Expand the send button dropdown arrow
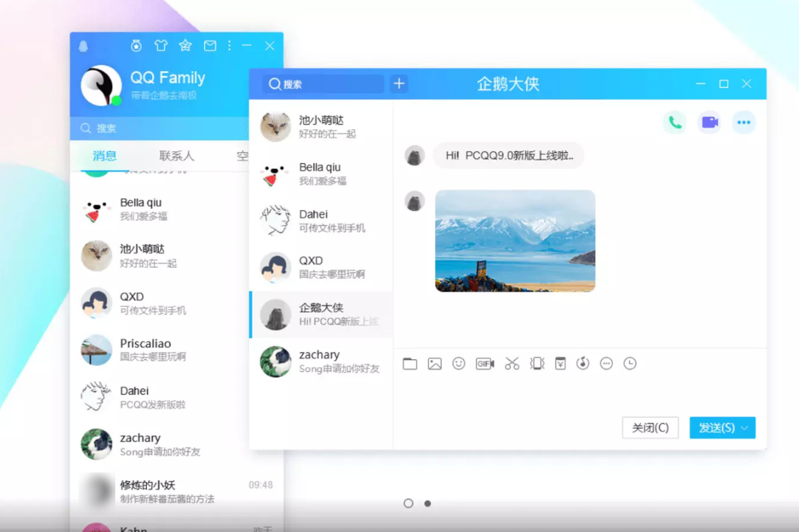799x532 pixels. point(744,428)
